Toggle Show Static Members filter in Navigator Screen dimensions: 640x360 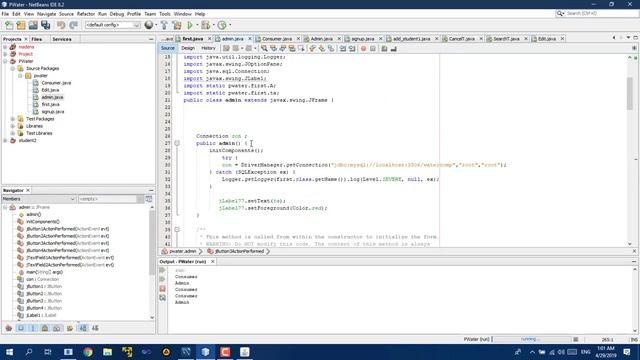pyautogui.click(x=33, y=328)
